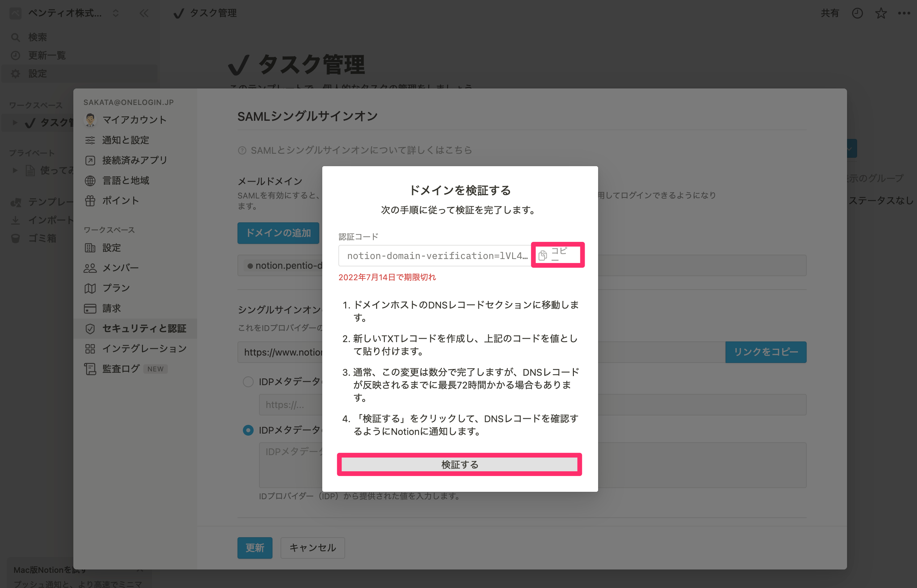The height and width of the screenshot is (588, 917).
Task: Open 言語と地域 section
Action: (125, 181)
